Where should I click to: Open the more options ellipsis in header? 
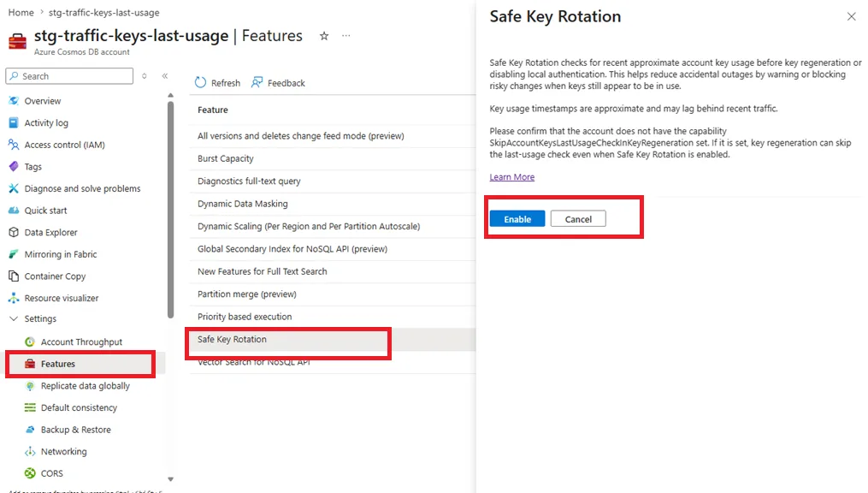pyautogui.click(x=346, y=35)
